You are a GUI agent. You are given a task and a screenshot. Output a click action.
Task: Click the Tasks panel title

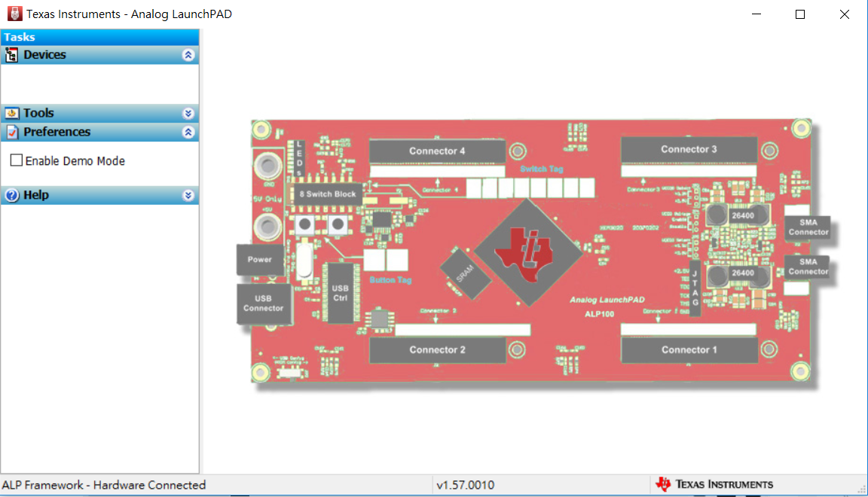click(20, 37)
